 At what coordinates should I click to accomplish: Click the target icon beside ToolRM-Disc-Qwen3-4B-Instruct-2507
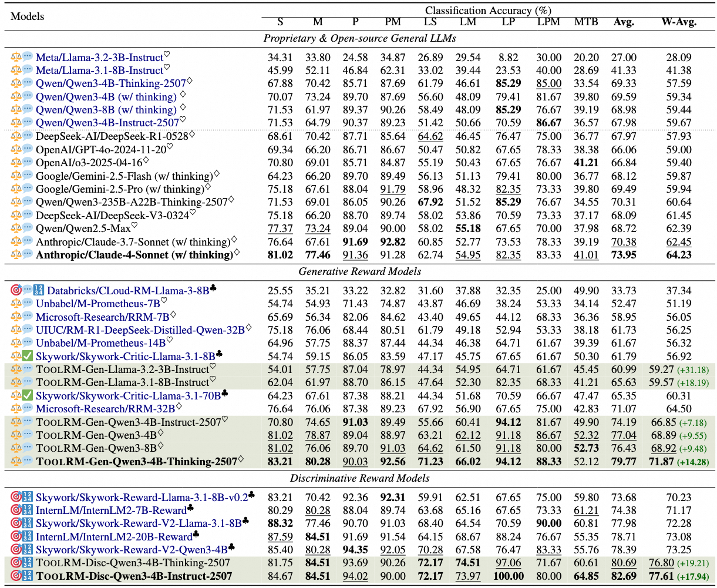pos(16,576)
